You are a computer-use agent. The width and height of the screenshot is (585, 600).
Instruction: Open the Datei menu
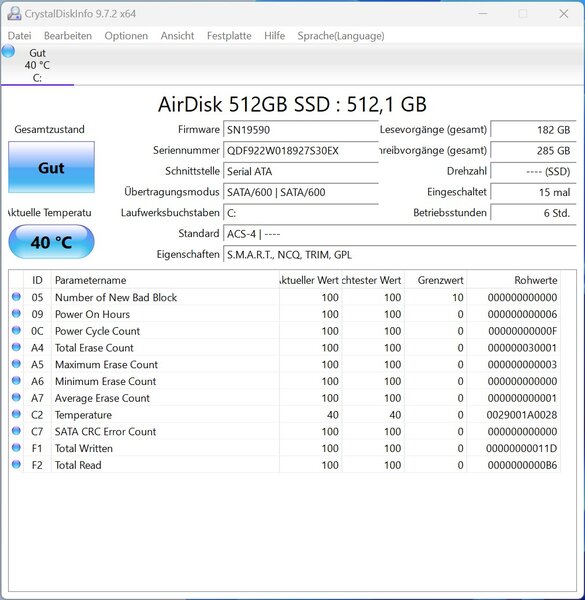tap(19, 36)
